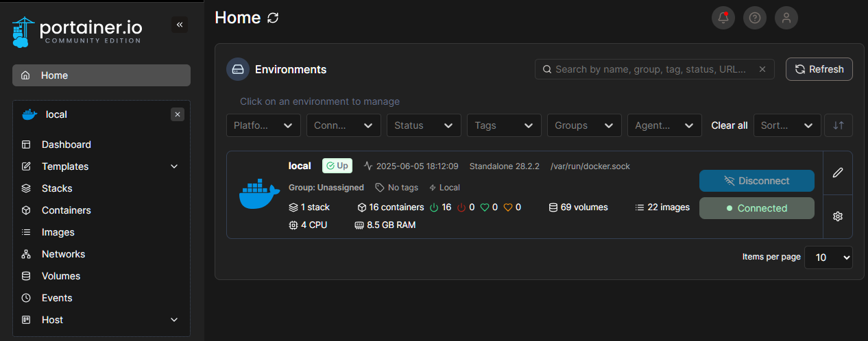
Task: Open the user account icon
Action: 786,18
